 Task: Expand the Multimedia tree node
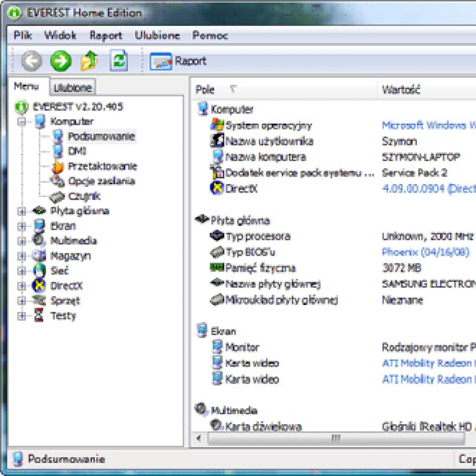[21, 241]
